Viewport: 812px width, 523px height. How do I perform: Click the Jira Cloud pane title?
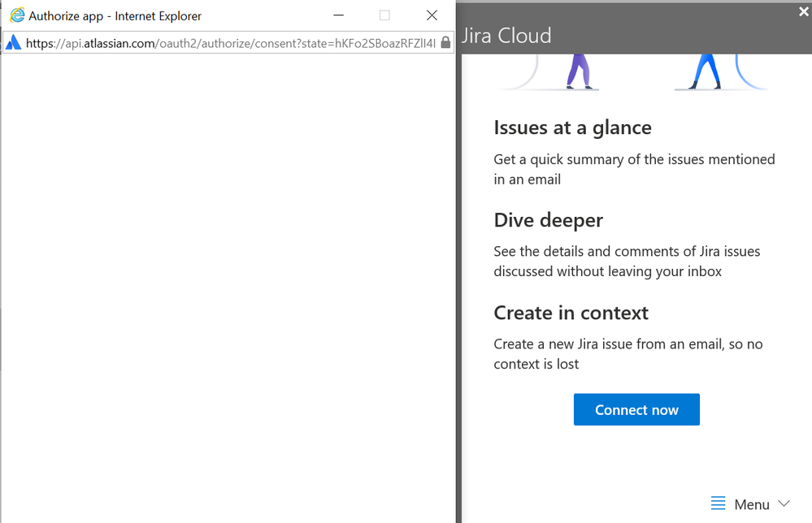[x=506, y=36]
